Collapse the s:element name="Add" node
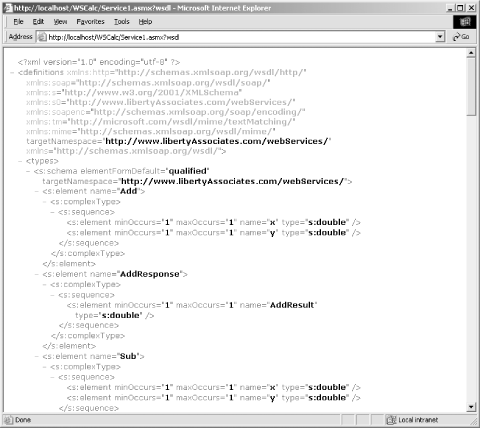Viewport: 481px width, 428px height. (37, 191)
